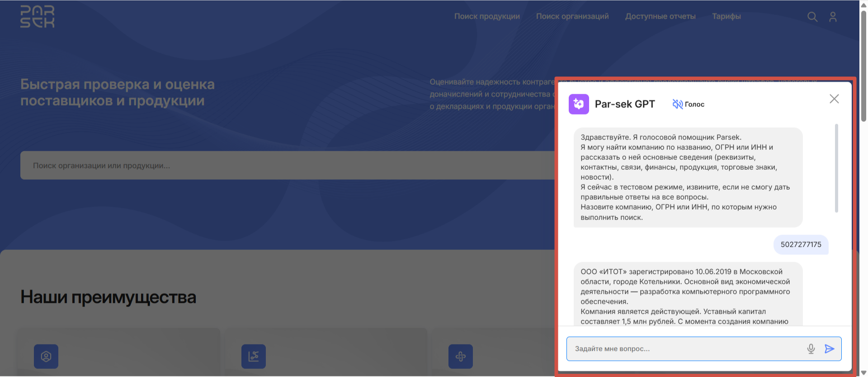The width and height of the screenshot is (868, 377).
Task: Click the greeting message from Parsek assistant
Action: (x=688, y=177)
